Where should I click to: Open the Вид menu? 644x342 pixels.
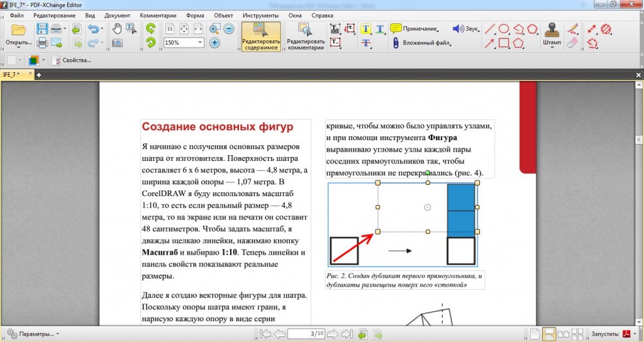click(90, 15)
